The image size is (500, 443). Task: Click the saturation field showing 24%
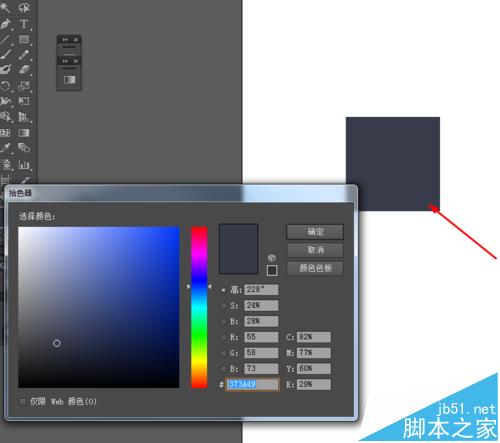point(261,305)
